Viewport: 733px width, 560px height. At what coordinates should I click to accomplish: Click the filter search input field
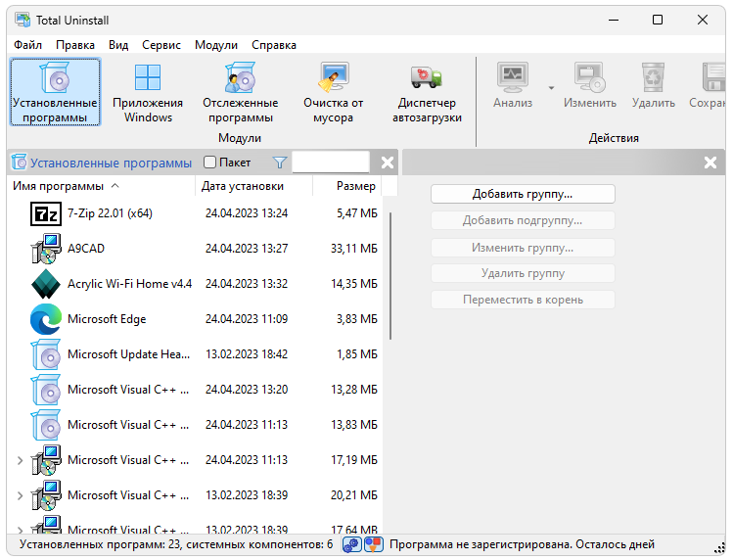[x=331, y=162]
